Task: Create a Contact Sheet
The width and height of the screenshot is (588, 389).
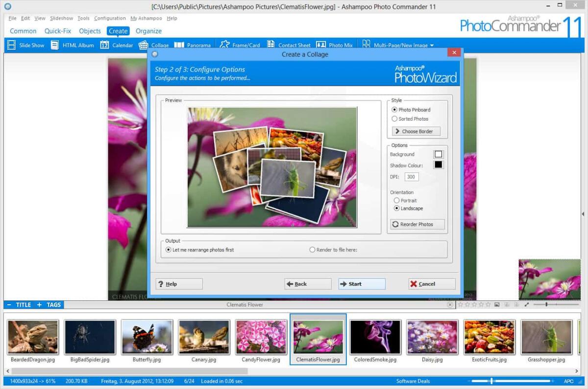Action: tap(289, 45)
